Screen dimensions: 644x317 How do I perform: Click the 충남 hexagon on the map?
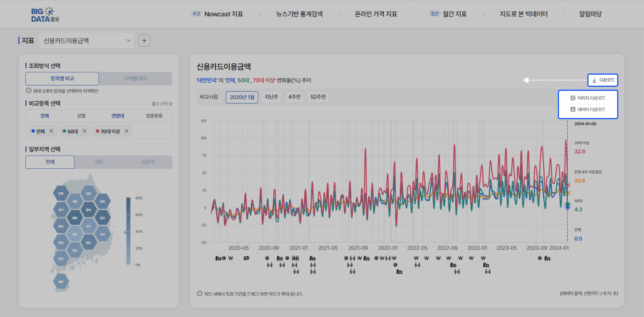click(x=61, y=227)
